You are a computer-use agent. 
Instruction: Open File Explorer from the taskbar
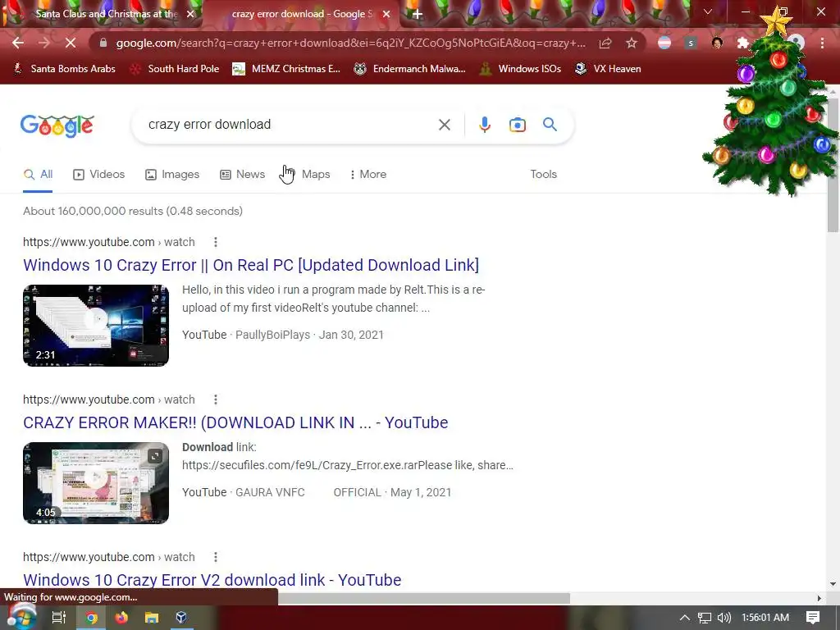[x=152, y=618]
